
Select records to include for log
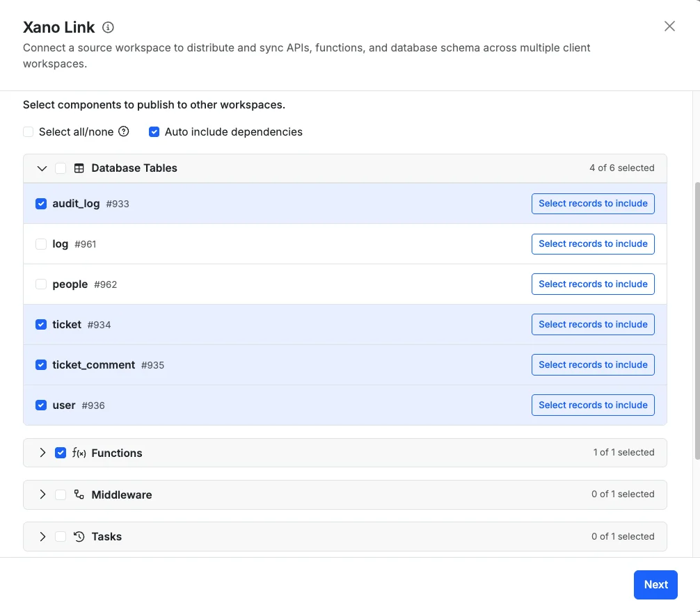pos(593,243)
